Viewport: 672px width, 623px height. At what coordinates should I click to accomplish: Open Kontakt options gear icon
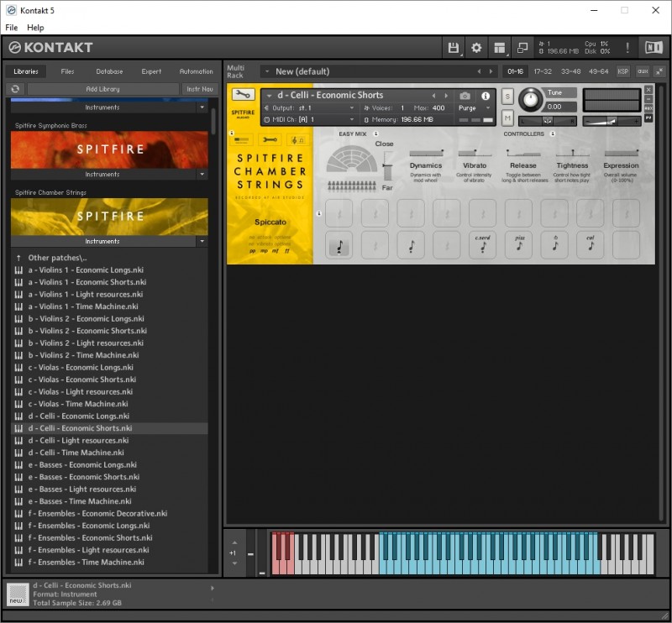click(476, 48)
